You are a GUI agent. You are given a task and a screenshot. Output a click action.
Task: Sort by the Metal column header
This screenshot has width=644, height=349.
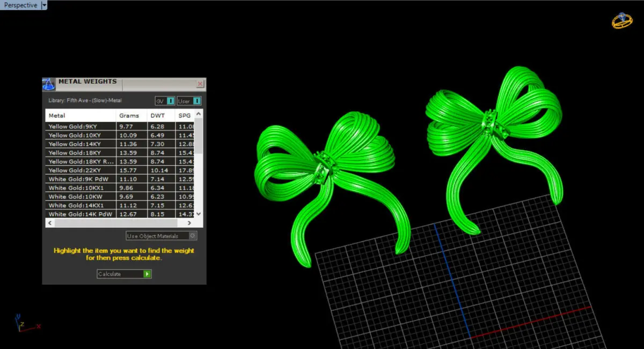[80, 115]
